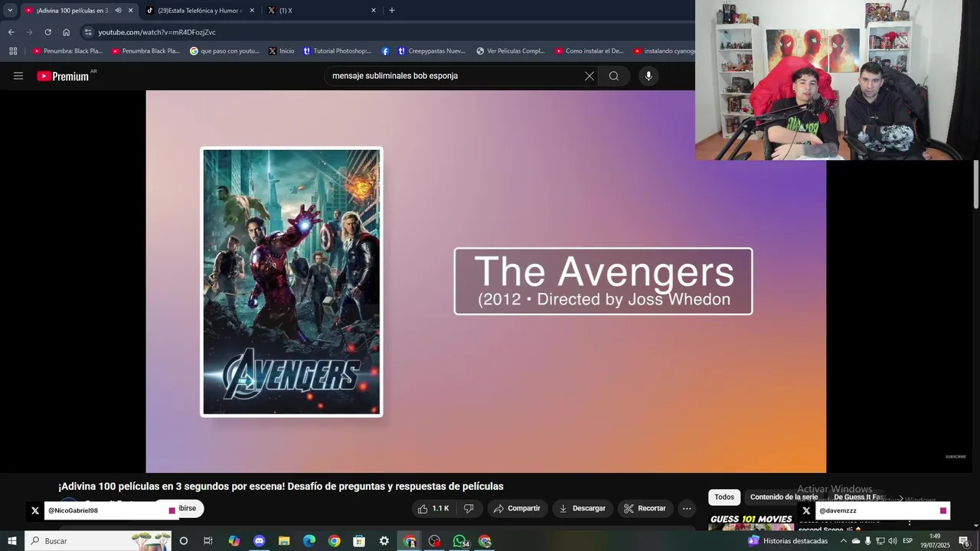Open more actions three-dot menu

click(x=687, y=508)
